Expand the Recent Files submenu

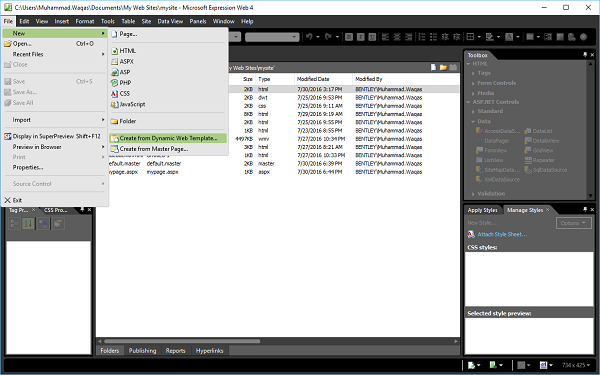pos(54,54)
